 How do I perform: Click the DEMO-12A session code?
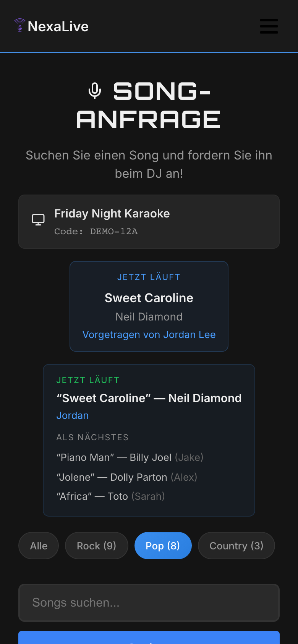pyautogui.click(x=114, y=232)
